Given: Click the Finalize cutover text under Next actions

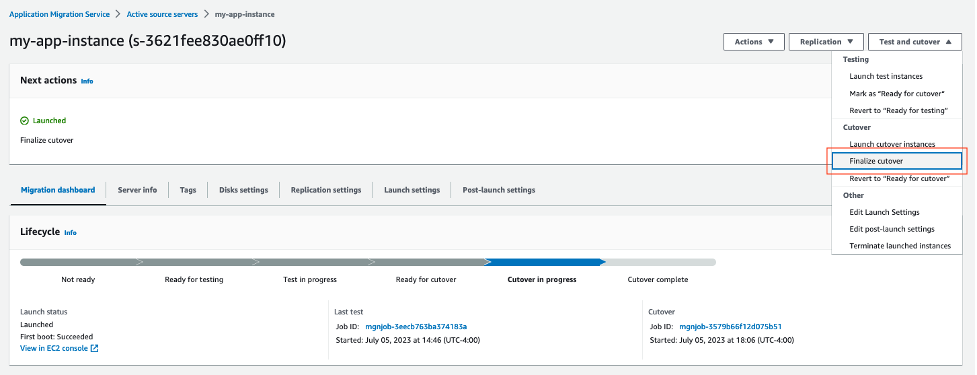Looking at the screenshot, I should point(47,140).
